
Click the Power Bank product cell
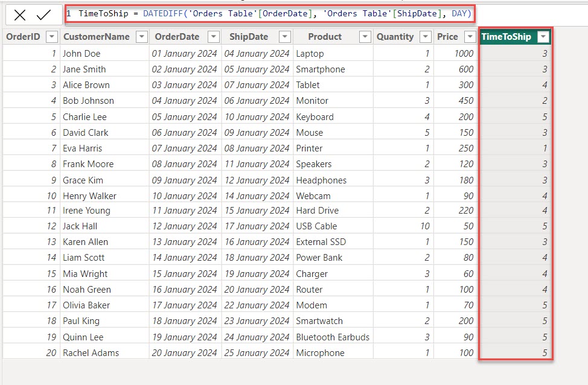pyautogui.click(x=333, y=258)
